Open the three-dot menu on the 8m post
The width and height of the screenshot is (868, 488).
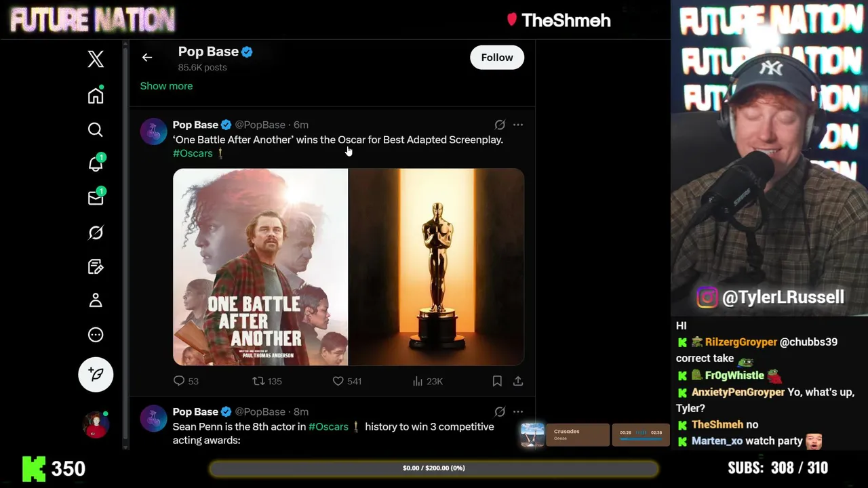(518, 411)
